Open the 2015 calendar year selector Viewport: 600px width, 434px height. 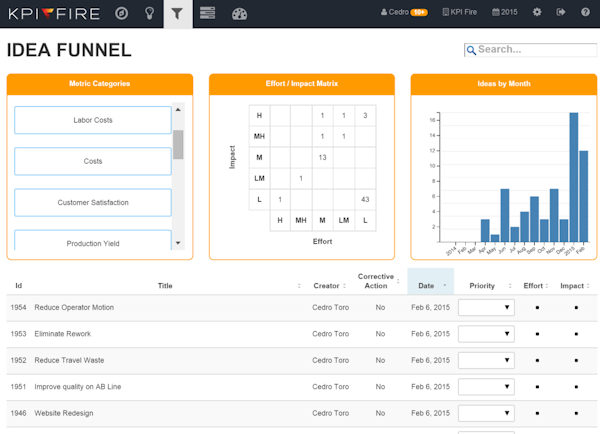pos(505,13)
